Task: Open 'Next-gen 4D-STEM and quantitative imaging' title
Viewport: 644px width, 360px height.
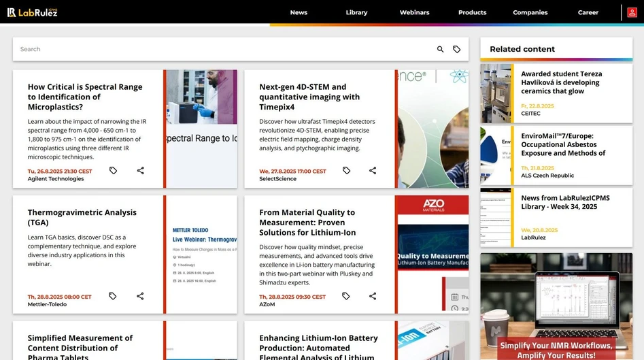Action: coord(309,97)
